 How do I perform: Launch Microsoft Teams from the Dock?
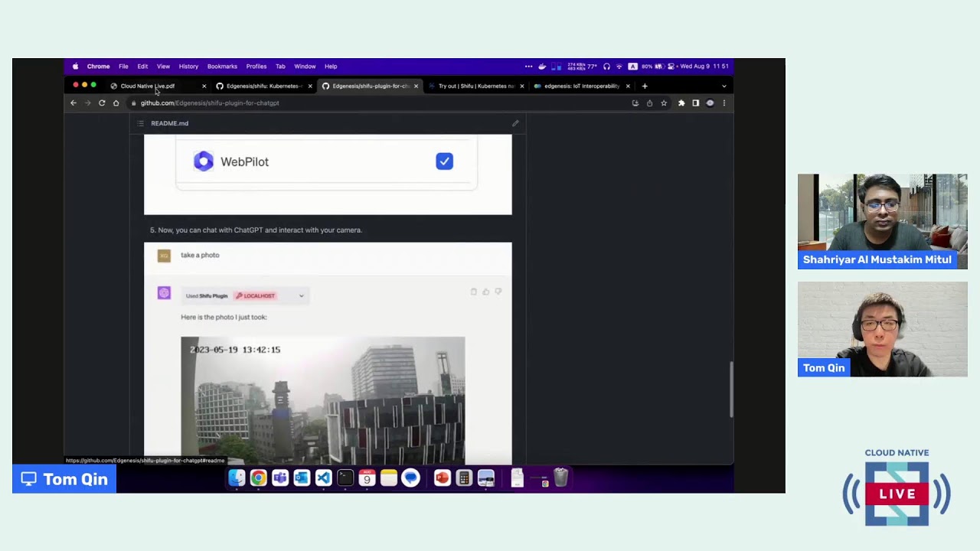280,478
